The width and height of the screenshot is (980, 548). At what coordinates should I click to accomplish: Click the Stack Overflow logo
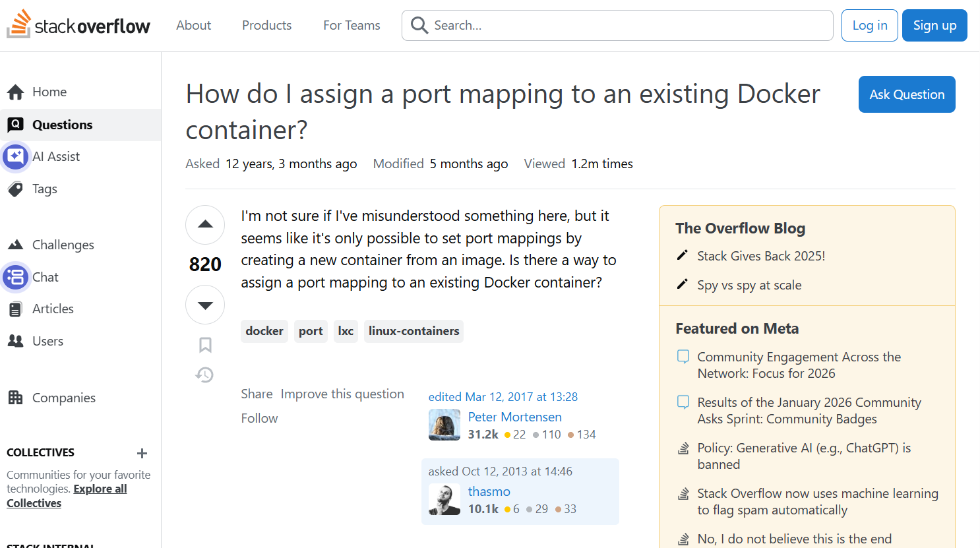[x=78, y=25]
